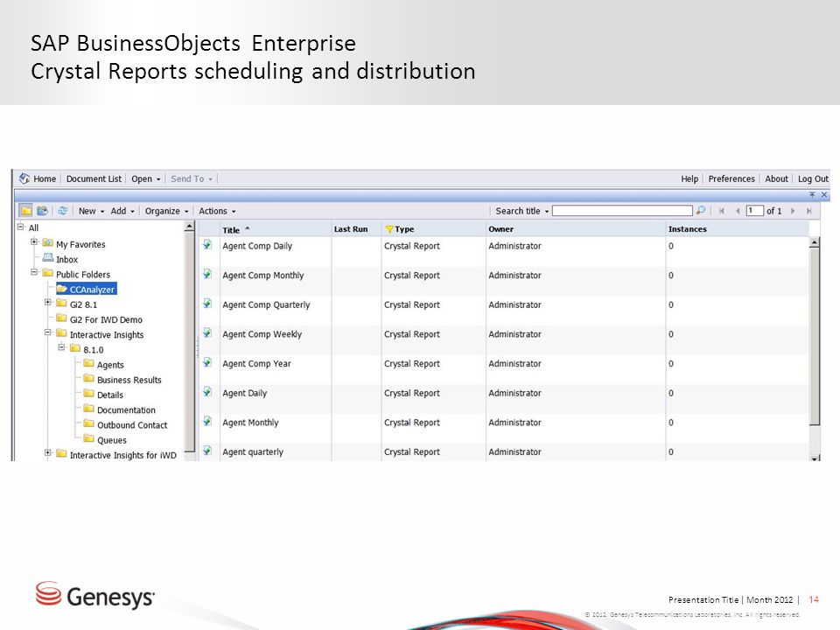
Task: Select the Details folder
Action: (x=110, y=395)
